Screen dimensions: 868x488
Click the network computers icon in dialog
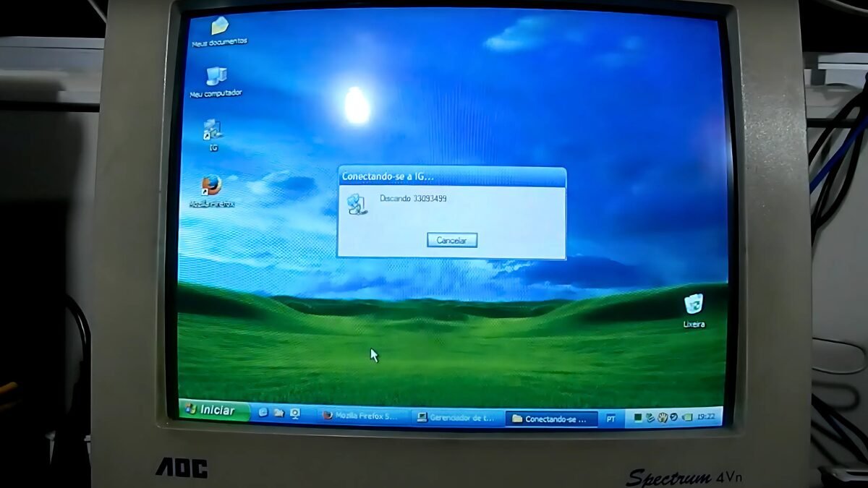356,204
